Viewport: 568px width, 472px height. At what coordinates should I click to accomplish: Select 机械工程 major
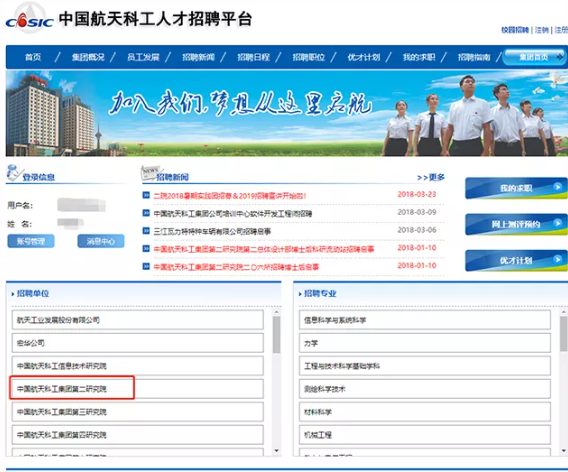click(x=425, y=435)
